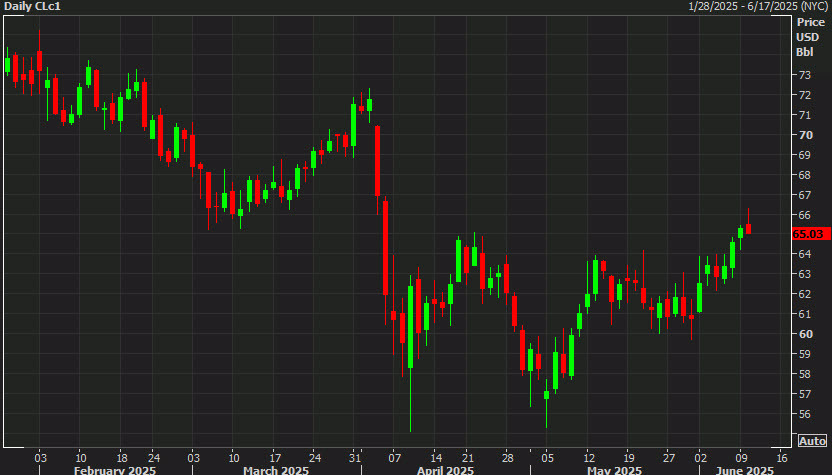832x475 pixels.
Task: Click the 62 price axis label
Action: [805, 293]
